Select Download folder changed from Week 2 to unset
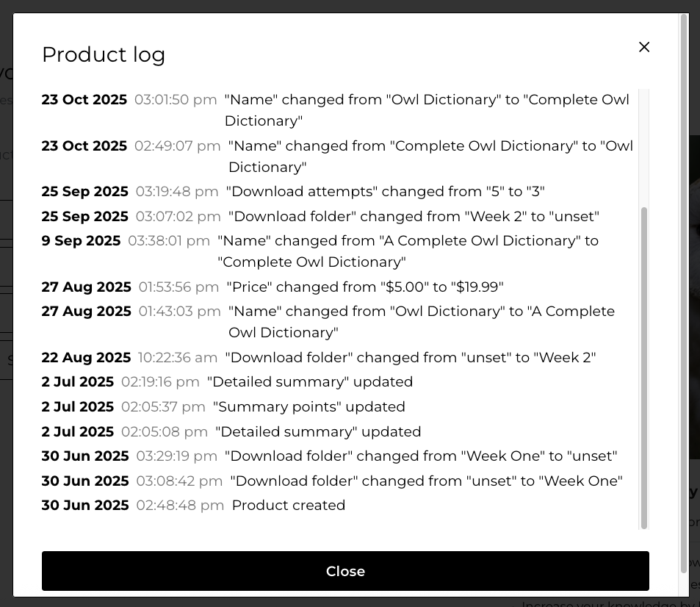Image resolution: width=700 pixels, height=607 pixels. [x=414, y=217]
